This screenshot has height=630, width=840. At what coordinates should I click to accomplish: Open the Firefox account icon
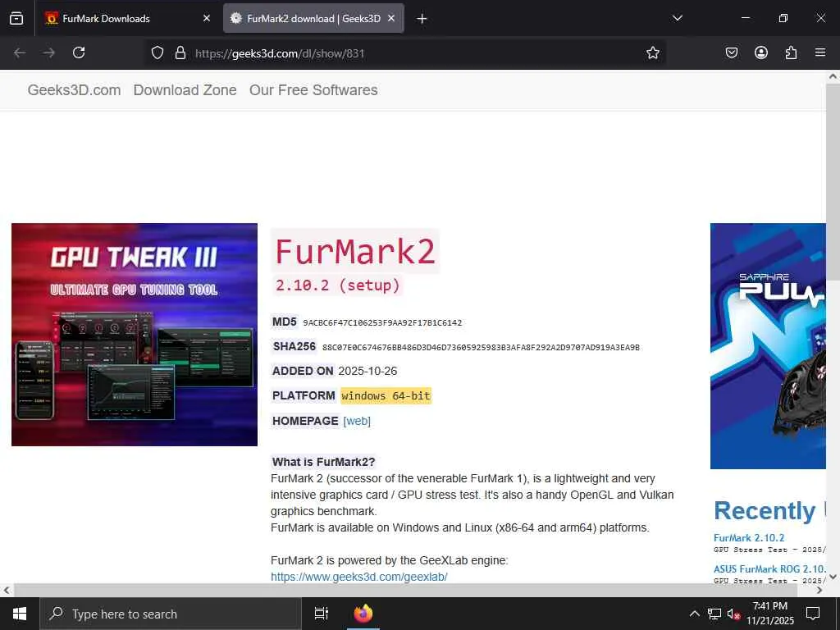[x=761, y=52]
